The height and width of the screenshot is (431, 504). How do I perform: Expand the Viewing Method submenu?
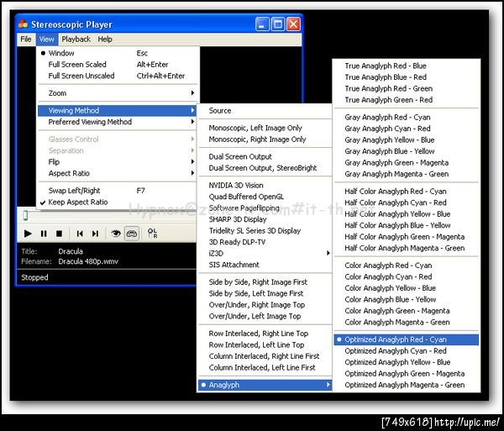[x=117, y=111]
